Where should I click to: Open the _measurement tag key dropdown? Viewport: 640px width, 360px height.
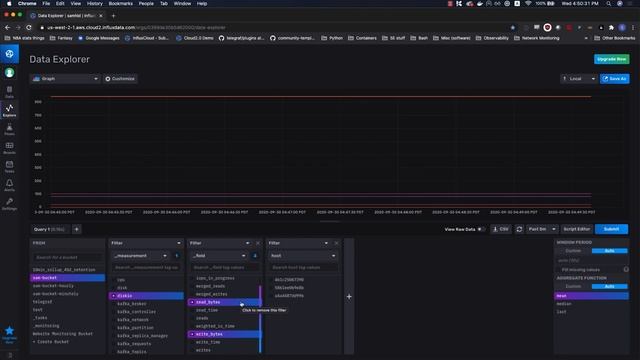tap(140, 256)
